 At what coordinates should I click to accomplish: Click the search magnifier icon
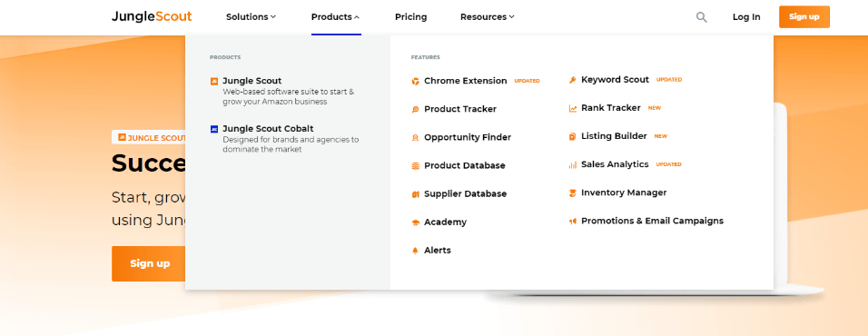click(x=701, y=17)
